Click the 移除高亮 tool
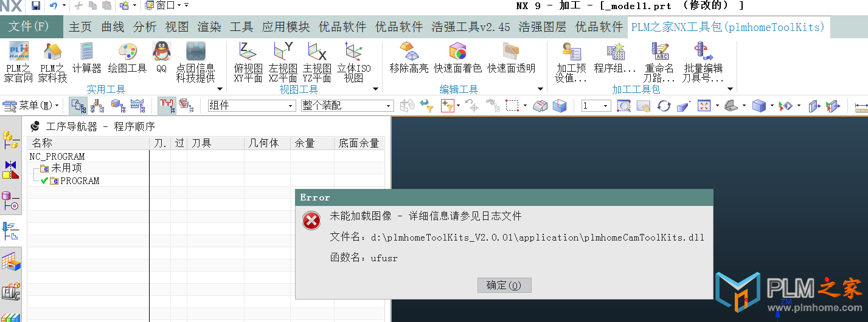 (409, 58)
